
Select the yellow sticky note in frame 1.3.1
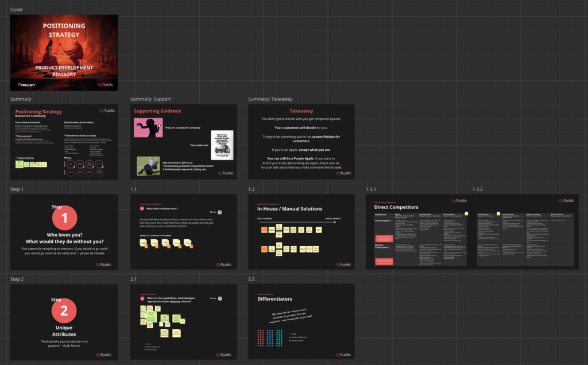(x=467, y=213)
